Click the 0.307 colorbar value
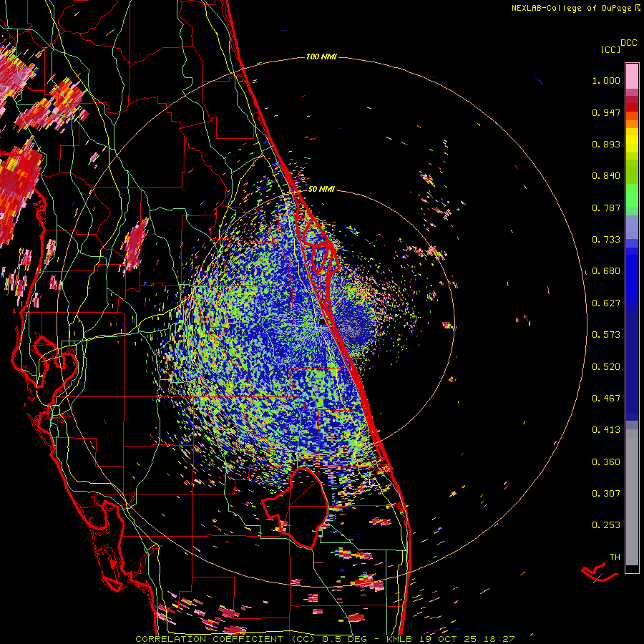 [x=606, y=494]
